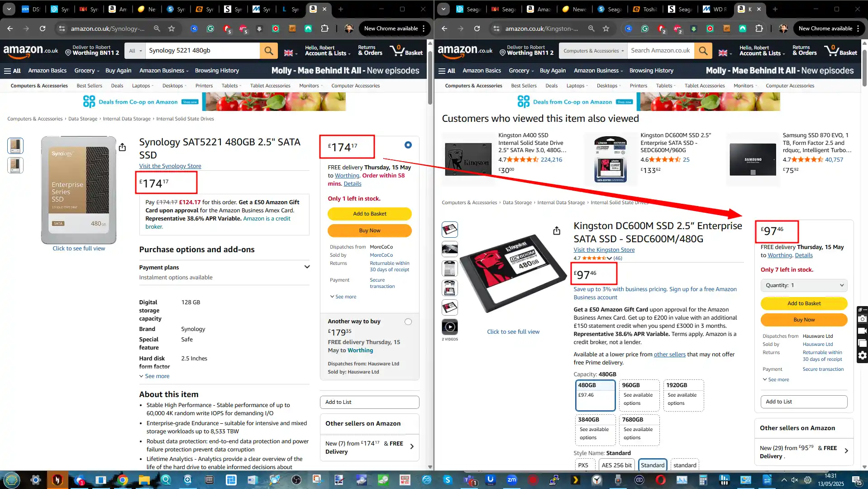The width and height of the screenshot is (868, 489).
Task: Bookmark the page with star icon in right browser
Action: [x=606, y=29]
